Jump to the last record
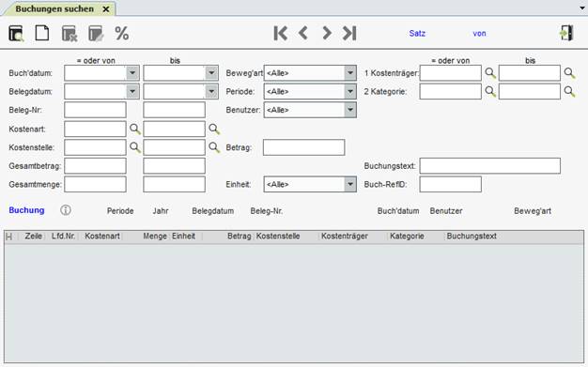 pyautogui.click(x=349, y=34)
